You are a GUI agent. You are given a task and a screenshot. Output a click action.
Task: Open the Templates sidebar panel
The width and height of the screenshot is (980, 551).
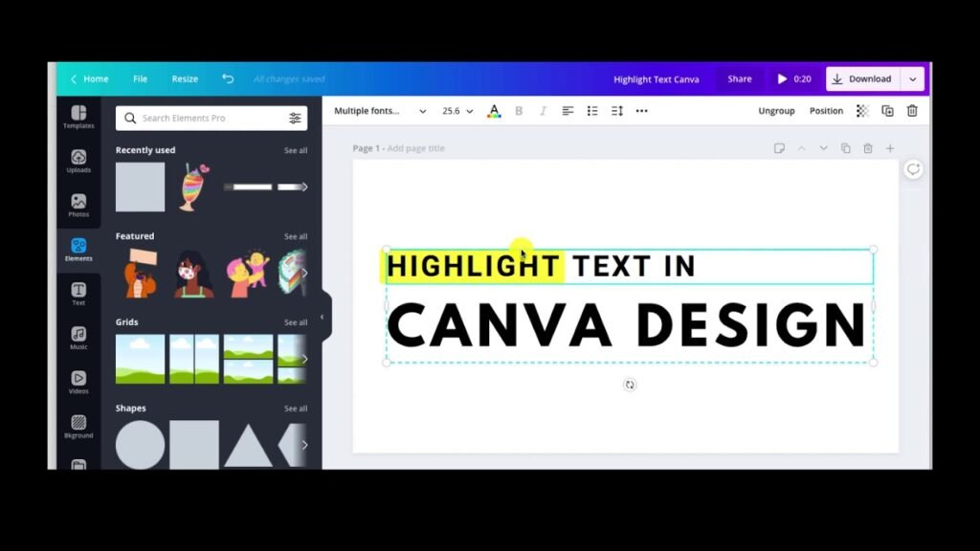[x=78, y=117]
